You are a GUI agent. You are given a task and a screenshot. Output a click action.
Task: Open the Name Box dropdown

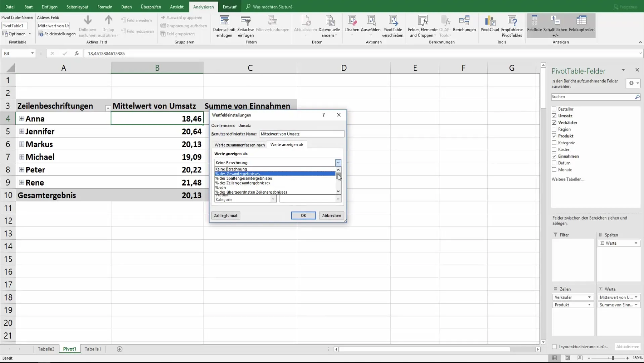(32, 53)
